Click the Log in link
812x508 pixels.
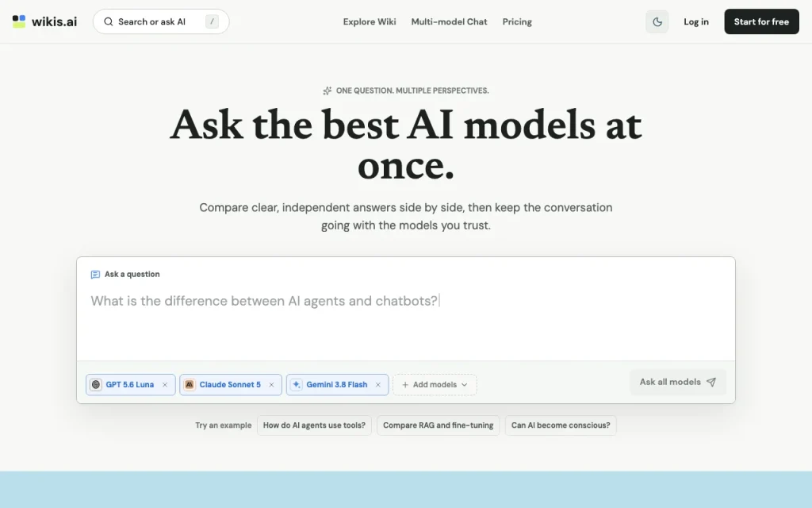(x=696, y=21)
